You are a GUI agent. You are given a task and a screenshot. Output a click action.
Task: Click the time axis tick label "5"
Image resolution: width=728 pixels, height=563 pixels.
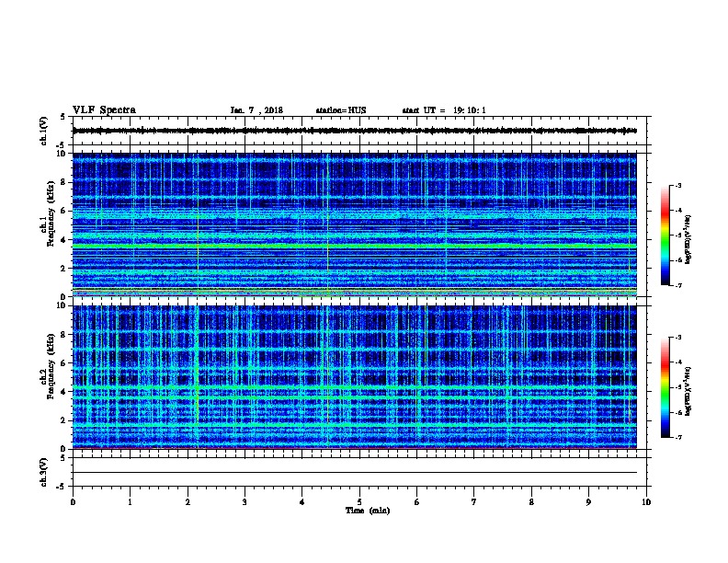point(359,501)
